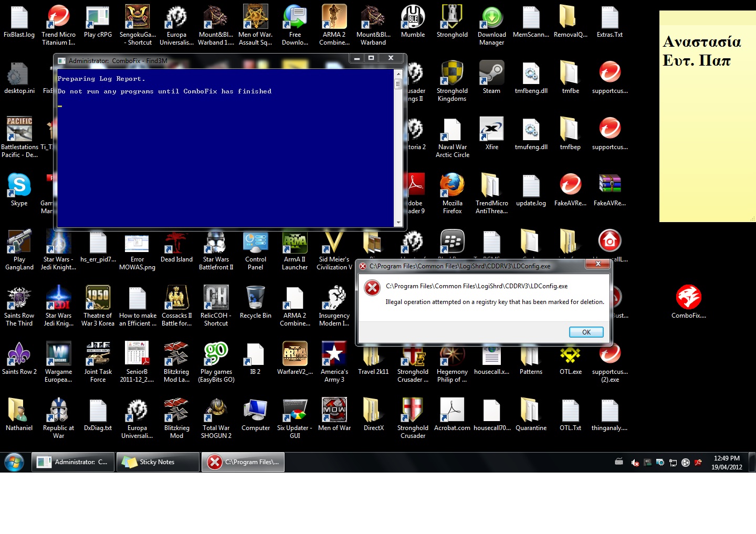Image resolution: width=756 pixels, height=534 pixels.
Task: Open the Recycle Bin
Action: (x=256, y=302)
